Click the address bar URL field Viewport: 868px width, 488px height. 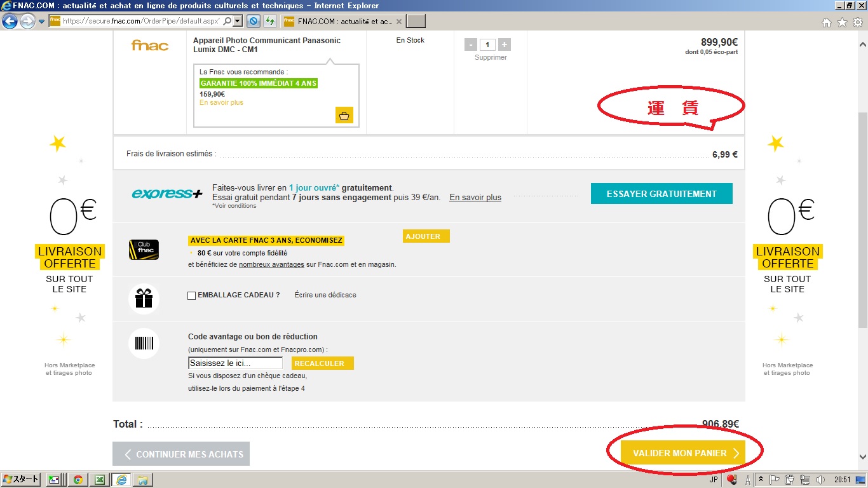click(x=142, y=21)
